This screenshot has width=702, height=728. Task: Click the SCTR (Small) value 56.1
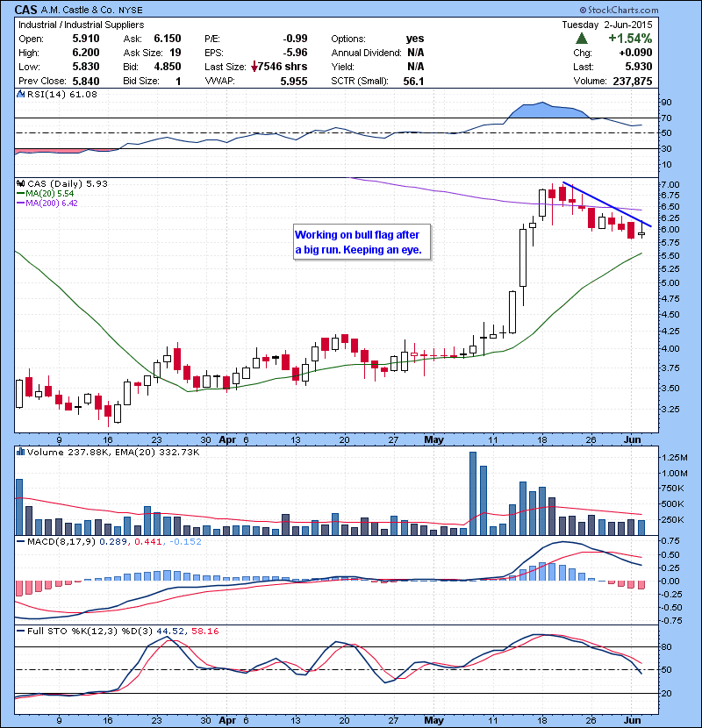coord(413,82)
